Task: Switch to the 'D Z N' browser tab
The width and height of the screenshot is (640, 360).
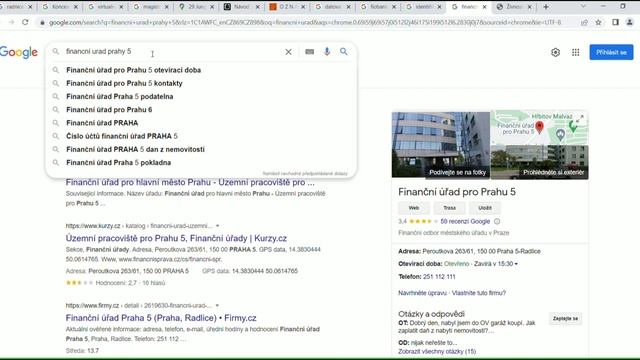Action: [287, 7]
